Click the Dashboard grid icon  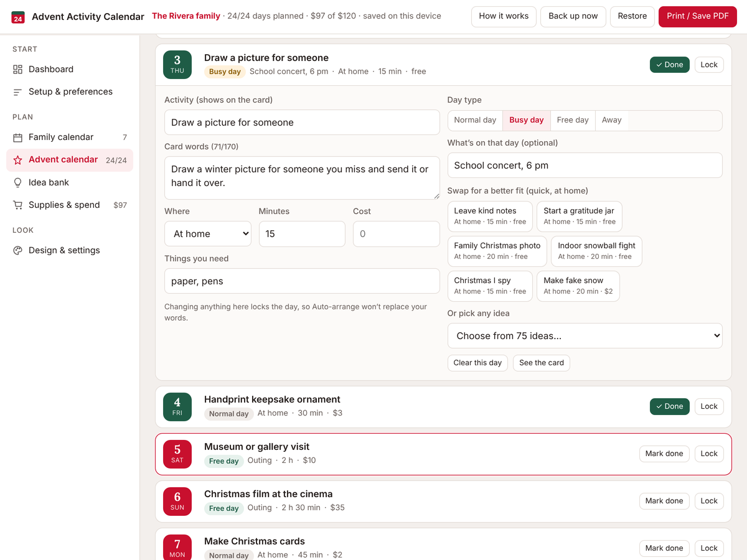pyautogui.click(x=17, y=69)
